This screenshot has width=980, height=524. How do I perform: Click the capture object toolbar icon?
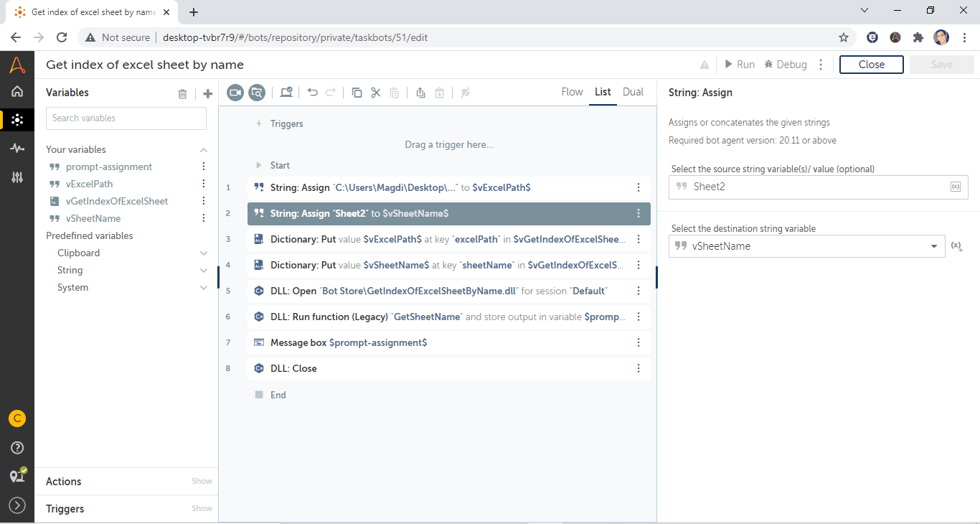(x=286, y=92)
